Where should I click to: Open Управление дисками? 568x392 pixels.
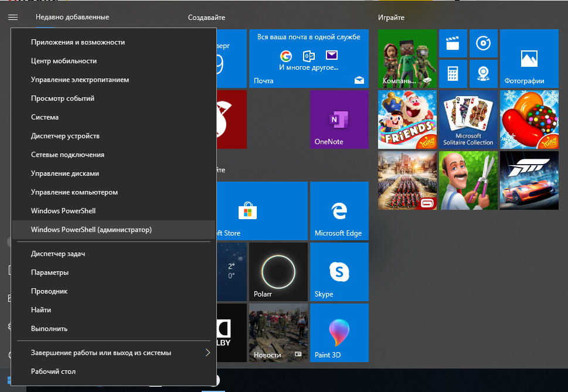click(x=114, y=173)
